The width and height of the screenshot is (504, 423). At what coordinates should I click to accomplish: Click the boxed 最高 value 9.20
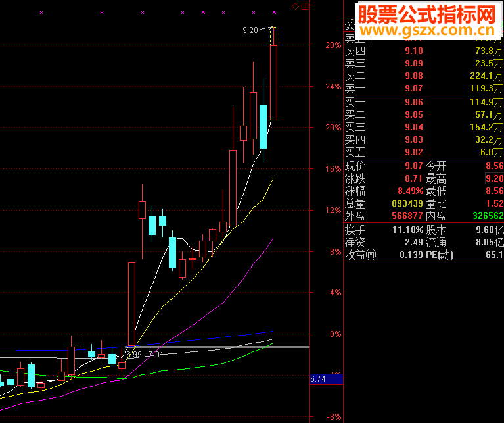click(x=494, y=178)
